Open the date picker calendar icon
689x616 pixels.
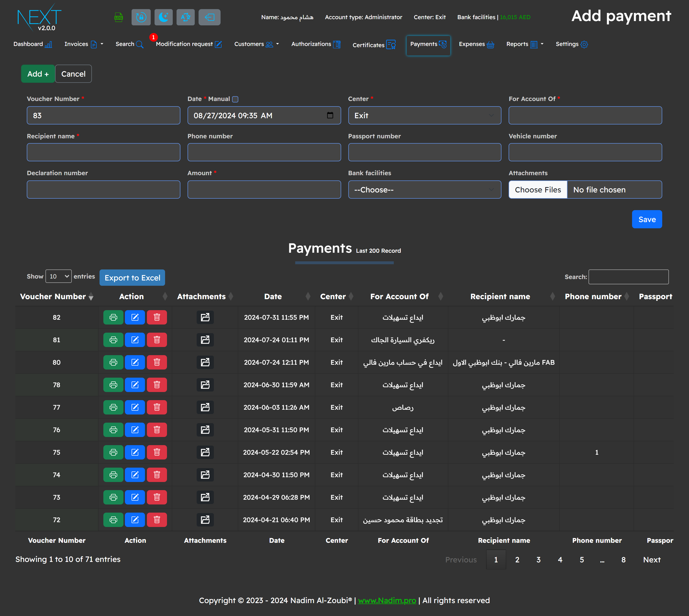330,115
